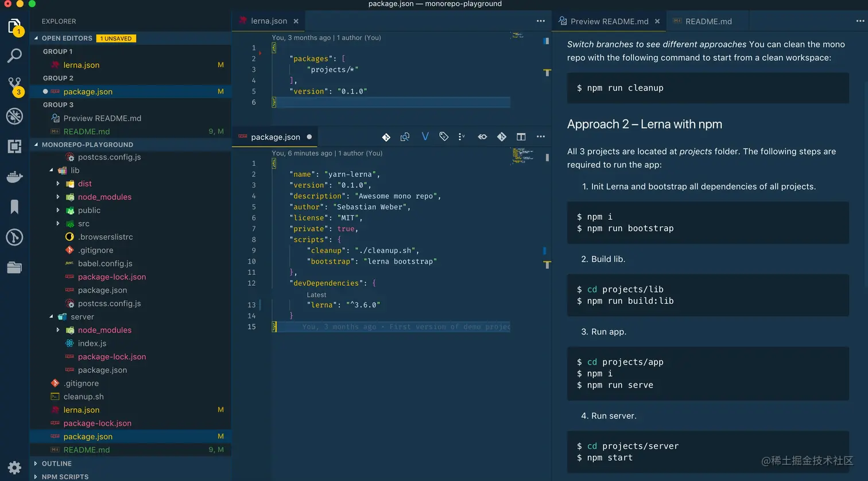Click the 'Approach 2 – Lerna with npm' heading
868x481 pixels.
pos(644,124)
